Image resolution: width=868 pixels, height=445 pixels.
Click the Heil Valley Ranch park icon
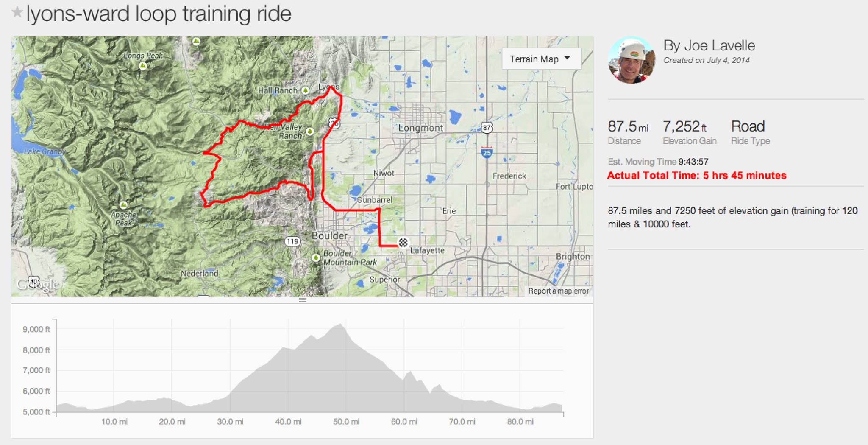(310, 132)
